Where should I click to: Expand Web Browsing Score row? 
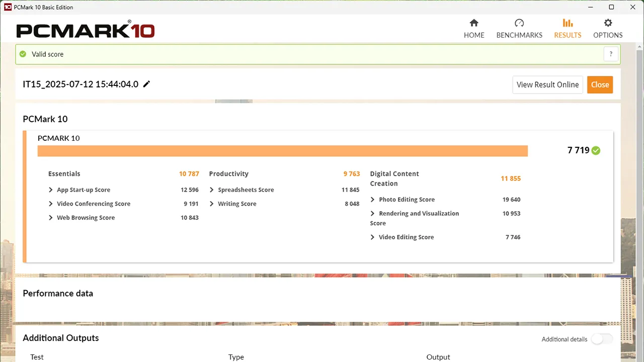(x=51, y=218)
